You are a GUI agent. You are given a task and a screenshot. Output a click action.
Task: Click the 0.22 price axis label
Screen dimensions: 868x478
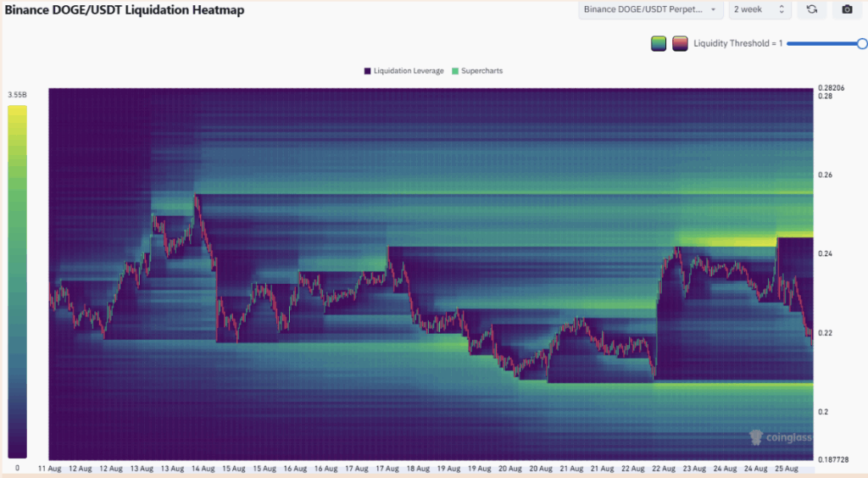(x=825, y=333)
